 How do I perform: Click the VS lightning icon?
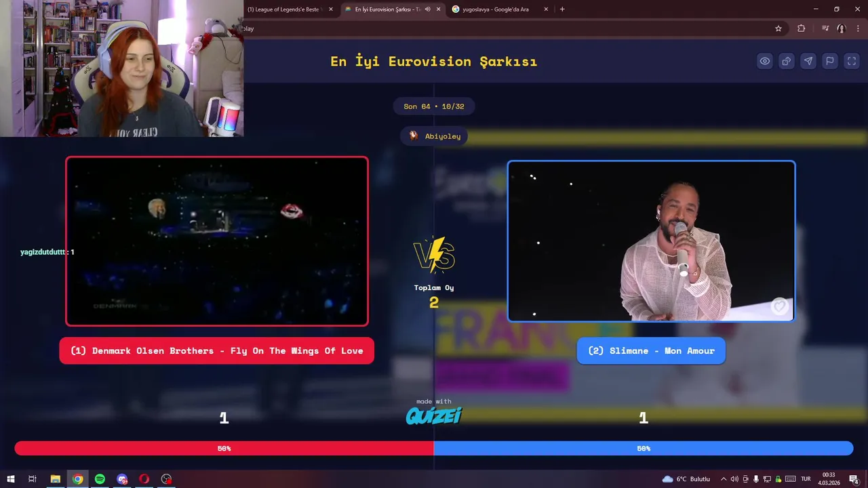434,255
